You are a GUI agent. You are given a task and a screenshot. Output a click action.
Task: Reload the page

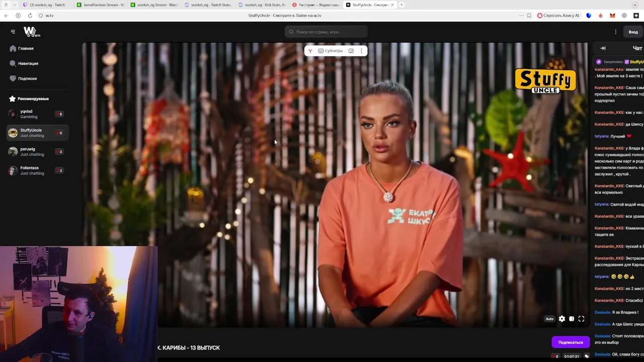30,16
